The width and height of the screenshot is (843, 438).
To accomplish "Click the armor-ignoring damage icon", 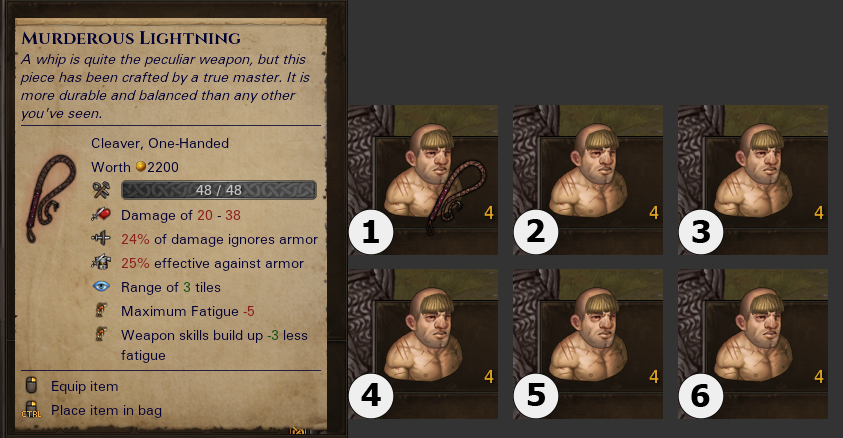I will coord(101,238).
